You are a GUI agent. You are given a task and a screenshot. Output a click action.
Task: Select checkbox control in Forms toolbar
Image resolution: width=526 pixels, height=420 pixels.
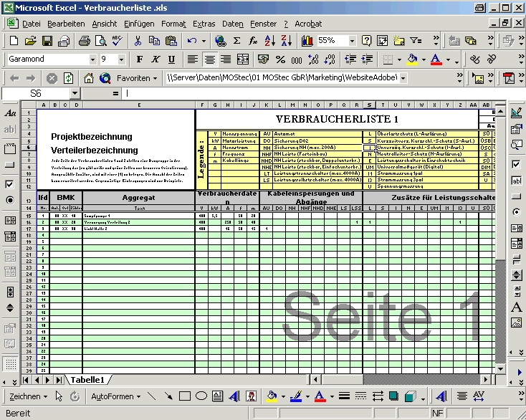click(10, 185)
